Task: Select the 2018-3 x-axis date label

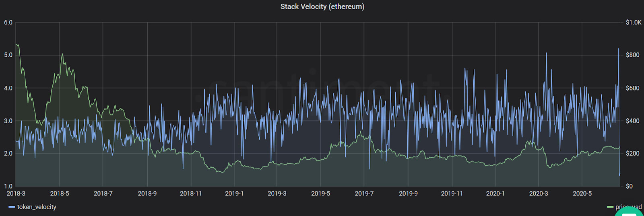Action: pos(16,193)
